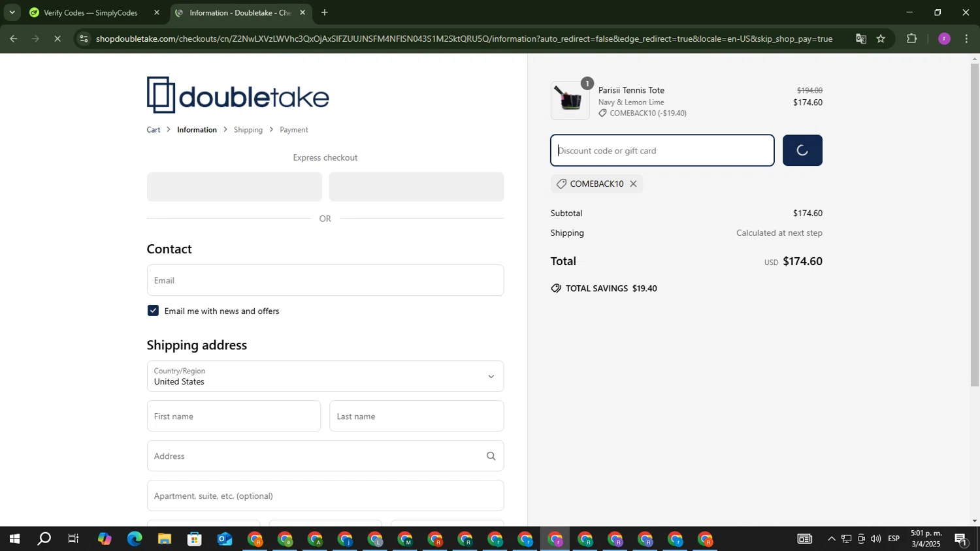This screenshot has width=980, height=551.
Task: Go back to the previous page
Action: [13, 39]
